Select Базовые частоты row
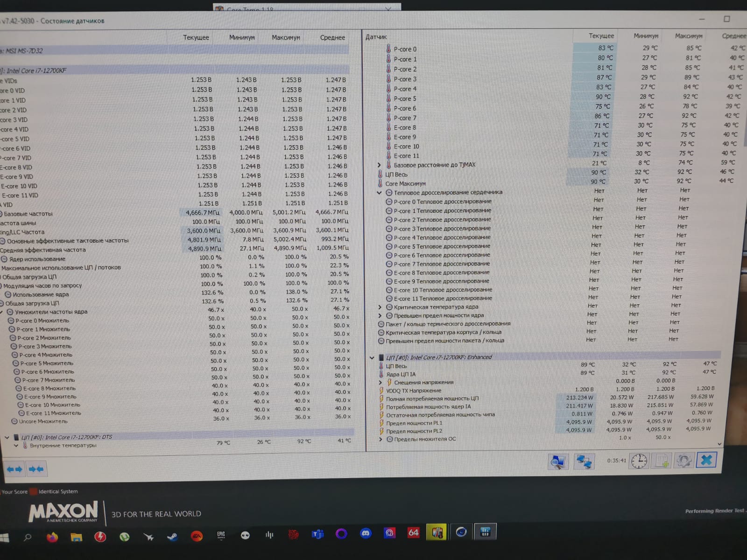747x560 pixels. (175, 213)
